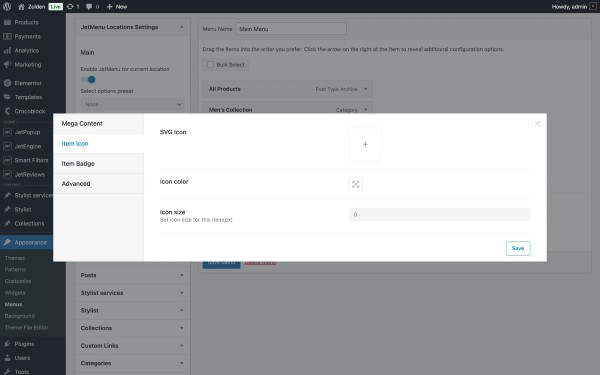Open JetEngine plugin menu
This screenshot has width=600, height=375.
click(28, 146)
